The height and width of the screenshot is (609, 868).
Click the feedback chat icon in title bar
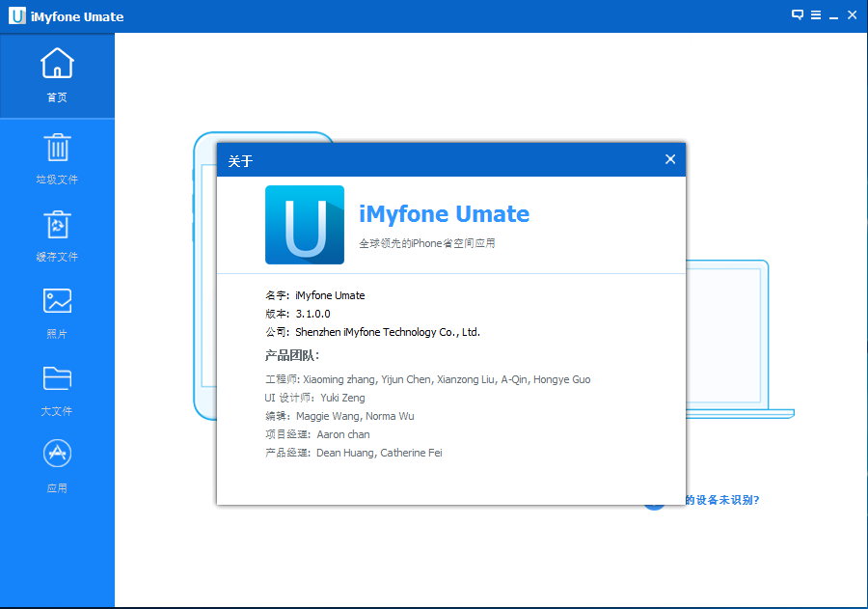click(798, 15)
